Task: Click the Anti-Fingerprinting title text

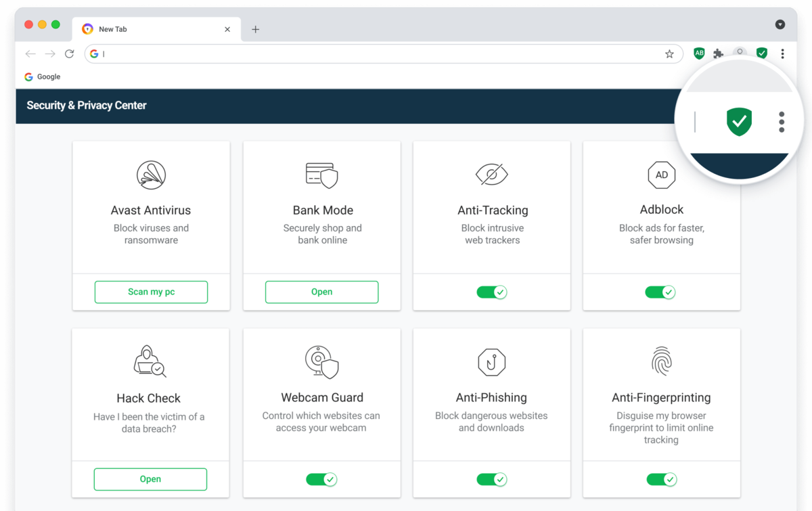Action: (x=661, y=398)
